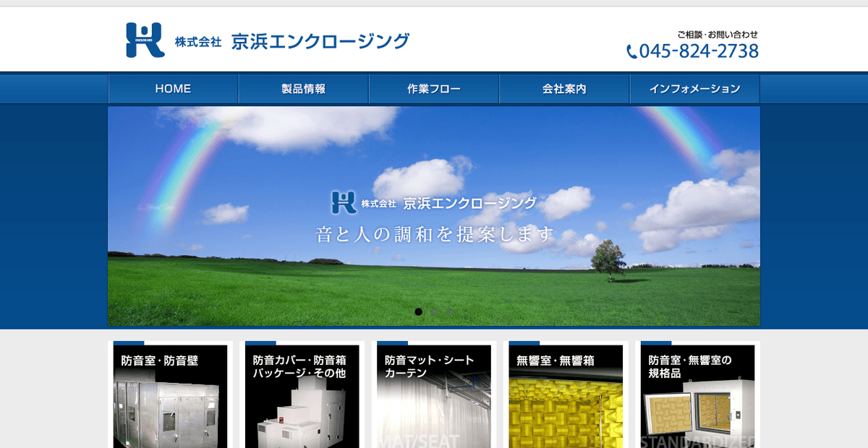Go to the 会社案内 page
Screen dimensions: 868x448
pyautogui.click(x=564, y=88)
